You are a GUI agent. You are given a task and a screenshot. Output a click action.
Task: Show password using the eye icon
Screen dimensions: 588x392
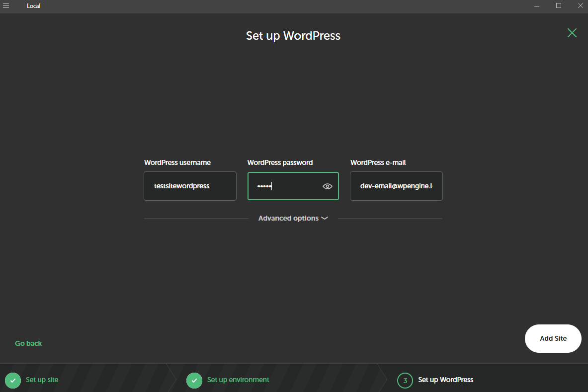point(327,186)
